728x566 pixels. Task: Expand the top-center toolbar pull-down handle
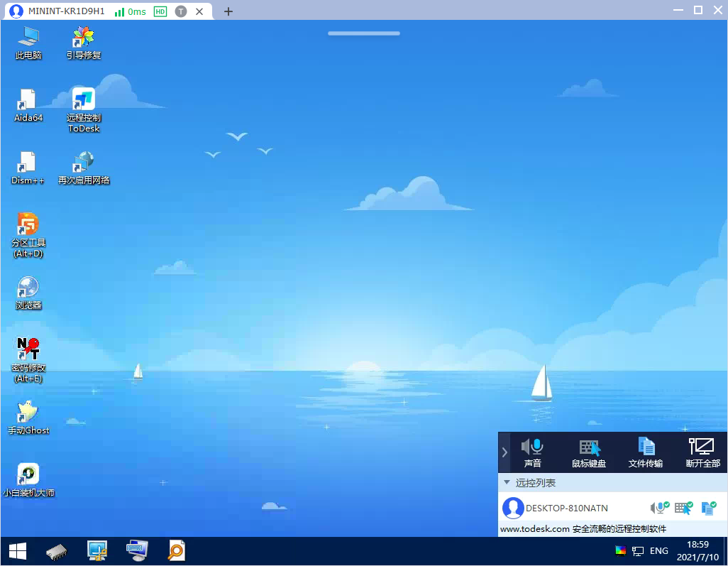point(364,33)
